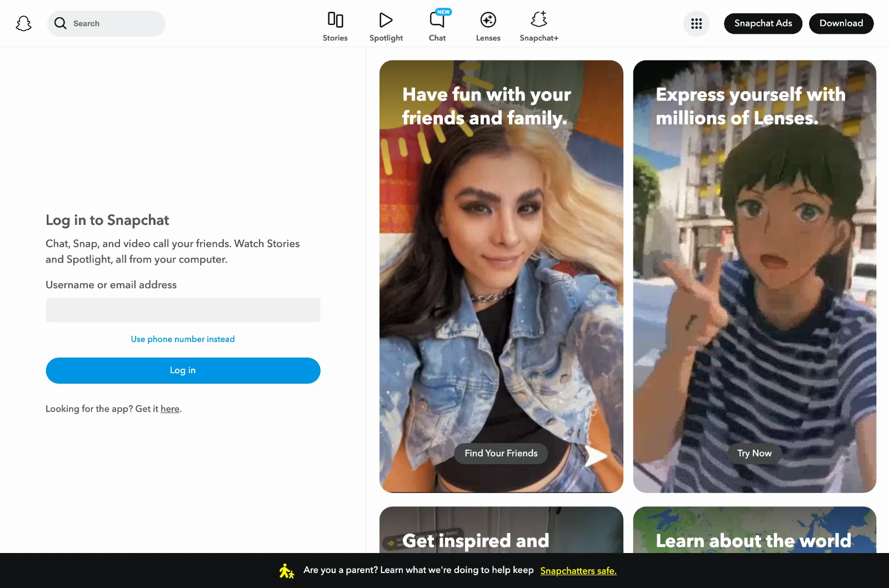The height and width of the screenshot is (588, 889).
Task: Click the Try Now button
Action: coord(754,453)
